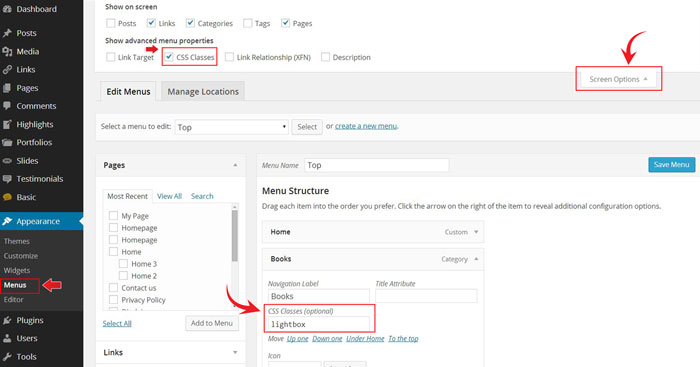Click the Tools wrench icon

coord(7,357)
